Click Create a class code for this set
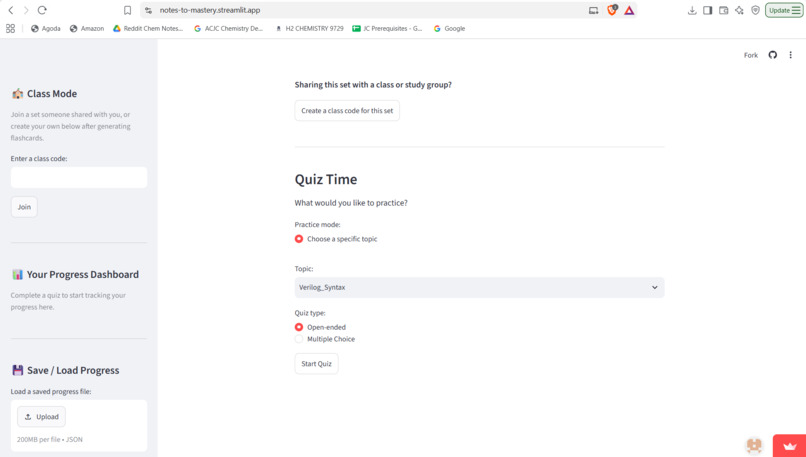 click(347, 111)
